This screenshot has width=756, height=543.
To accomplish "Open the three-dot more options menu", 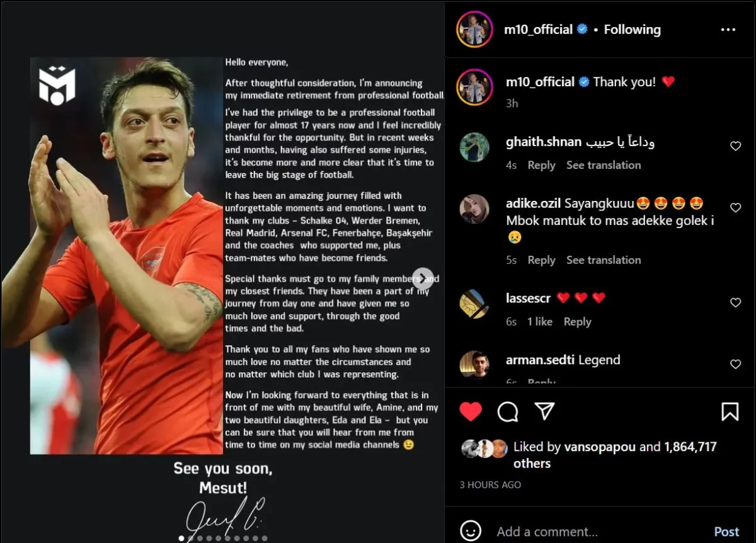I will pos(728,30).
